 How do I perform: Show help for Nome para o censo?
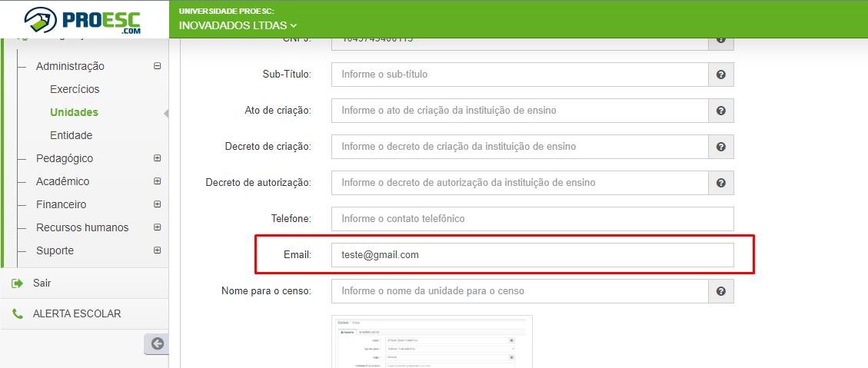720,291
